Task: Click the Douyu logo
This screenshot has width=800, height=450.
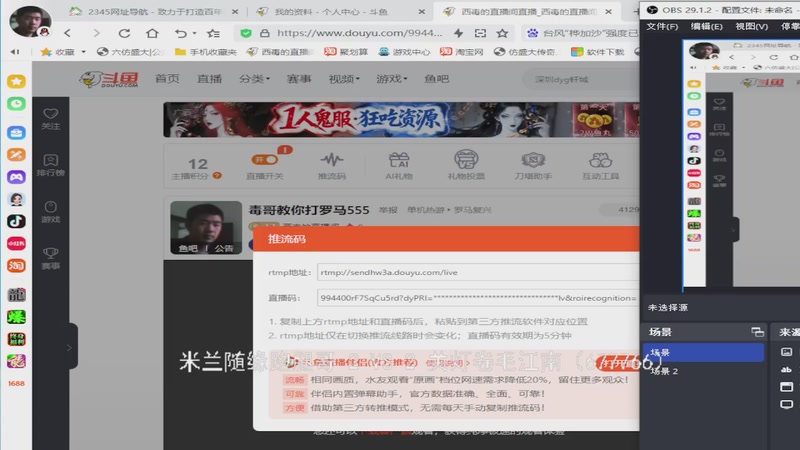Action: click(109, 79)
